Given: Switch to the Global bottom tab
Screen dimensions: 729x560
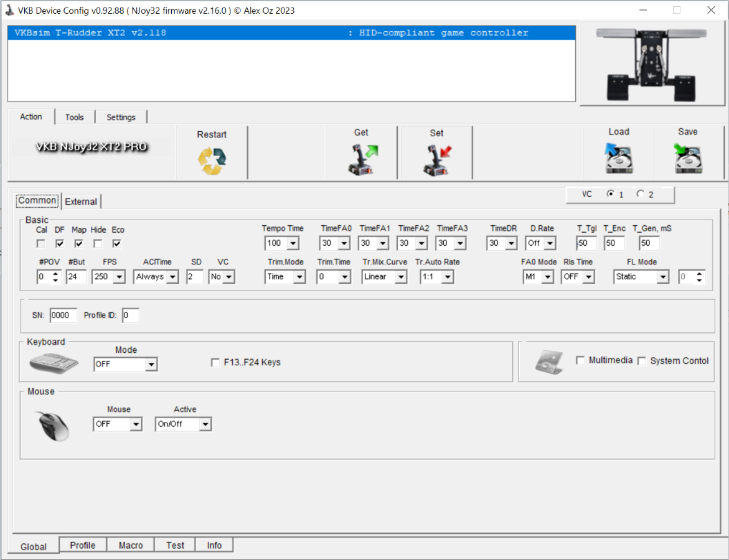Looking at the screenshot, I should coord(34,546).
